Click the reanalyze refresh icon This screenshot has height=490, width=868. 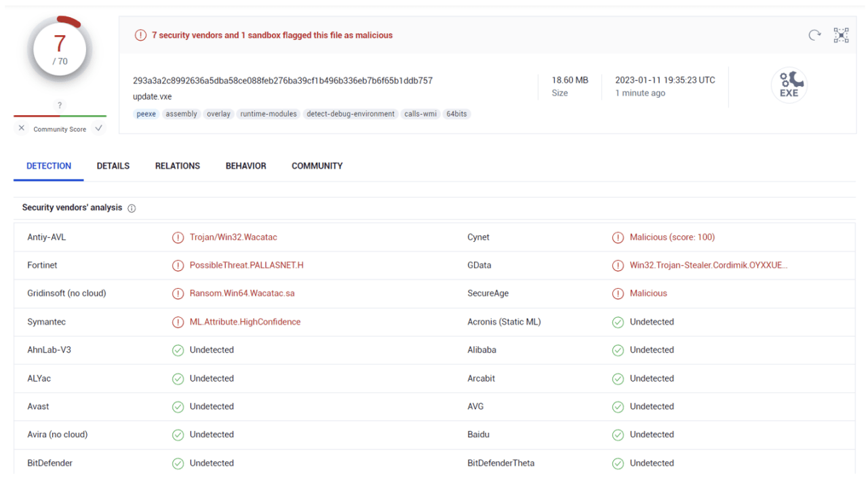pyautogui.click(x=814, y=35)
